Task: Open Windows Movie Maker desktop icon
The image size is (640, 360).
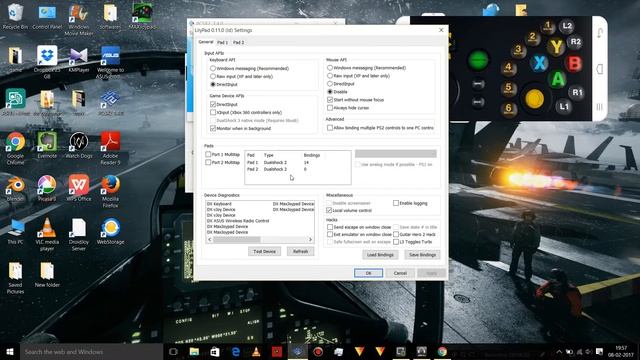Action: (x=78, y=20)
